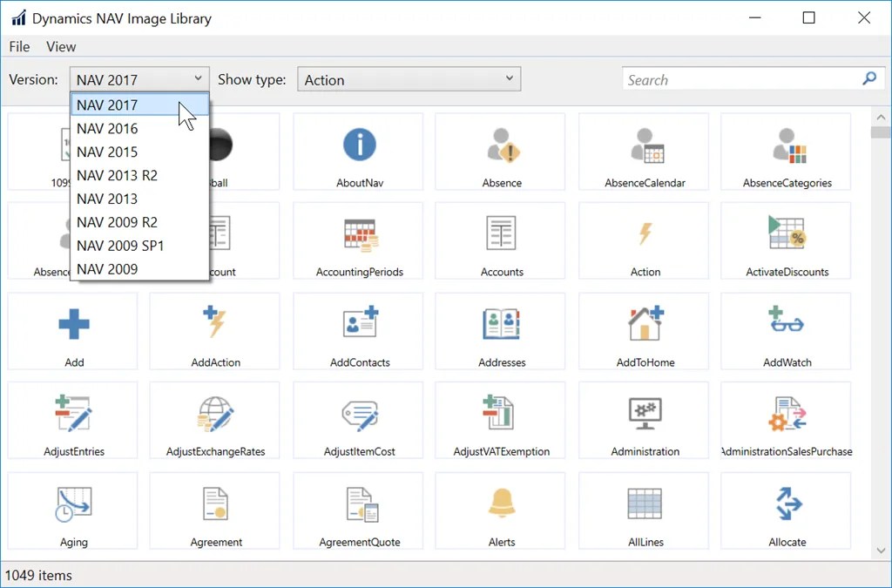Click the search magnifier button
Viewport: 892px width, 588px height.
[x=869, y=78]
